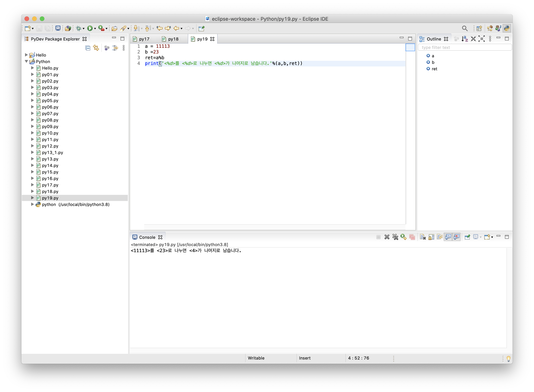Click the Search flashlight pen icon
Viewport: 534px width, 392px height.
click(123, 28)
